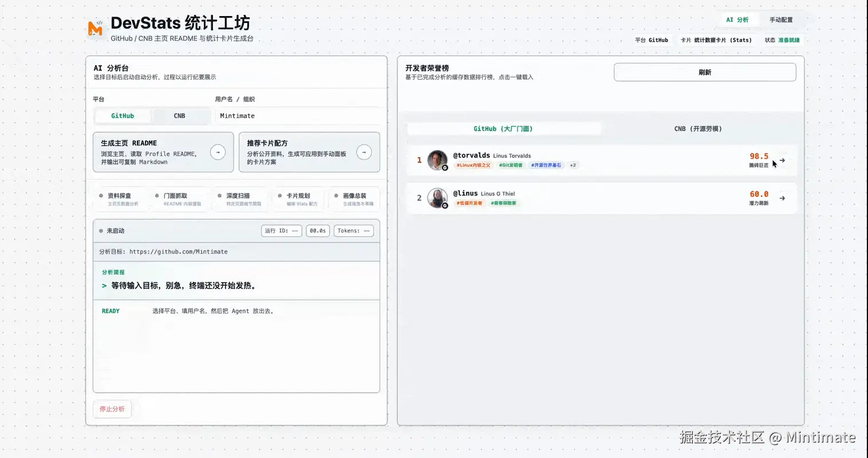Click the #Git发明者 tag
868x458 pixels.
tap(511, 165)
